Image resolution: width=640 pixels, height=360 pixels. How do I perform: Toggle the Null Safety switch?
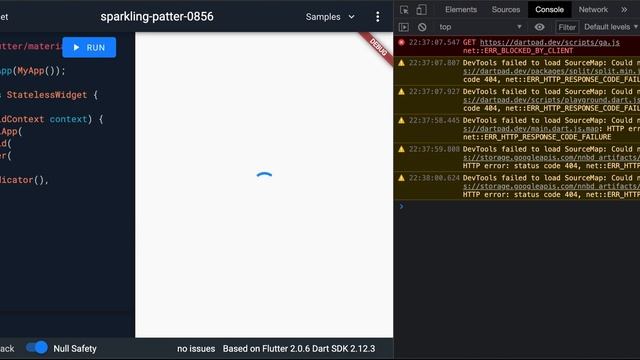pos(37,348)
